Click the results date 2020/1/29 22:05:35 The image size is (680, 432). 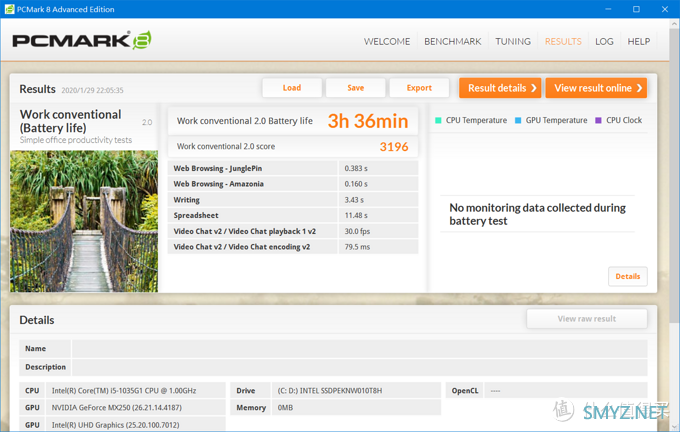click(x=92, y=90)
